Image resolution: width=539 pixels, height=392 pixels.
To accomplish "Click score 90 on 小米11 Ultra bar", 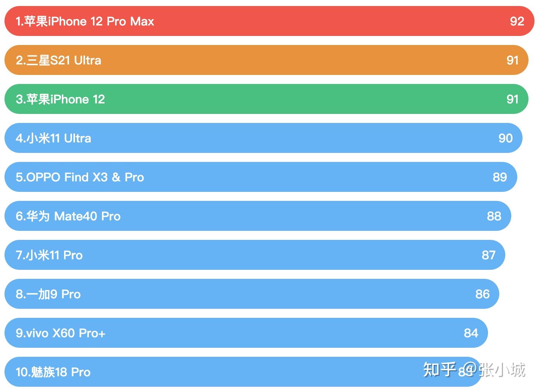I will 505,138.
